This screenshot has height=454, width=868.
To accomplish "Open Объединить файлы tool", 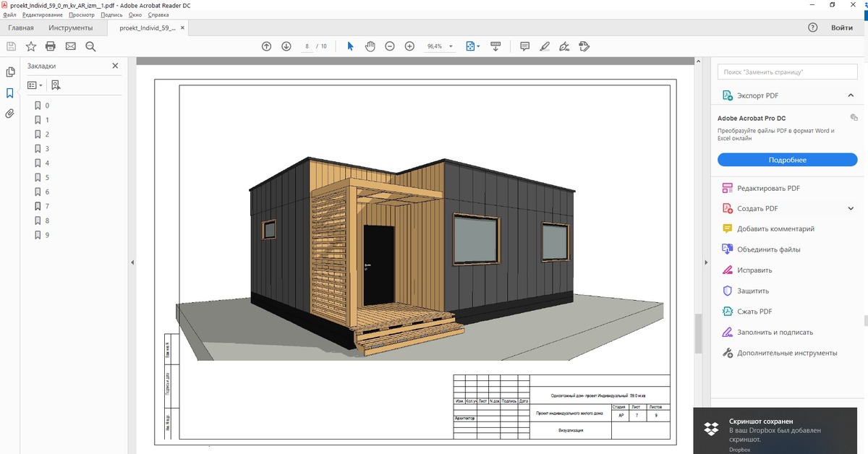I will coord(762,249).
